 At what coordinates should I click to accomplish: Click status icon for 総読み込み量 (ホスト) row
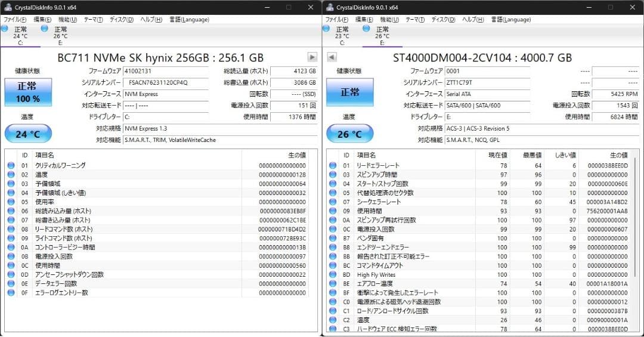[x=11, y=211]
